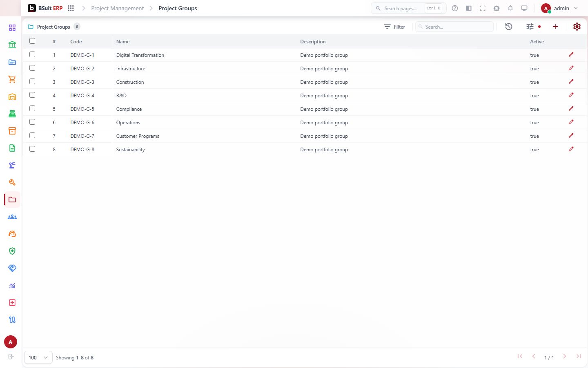Tick the checkbox for the R&D row
588x368 pixels.
[32, 95]
